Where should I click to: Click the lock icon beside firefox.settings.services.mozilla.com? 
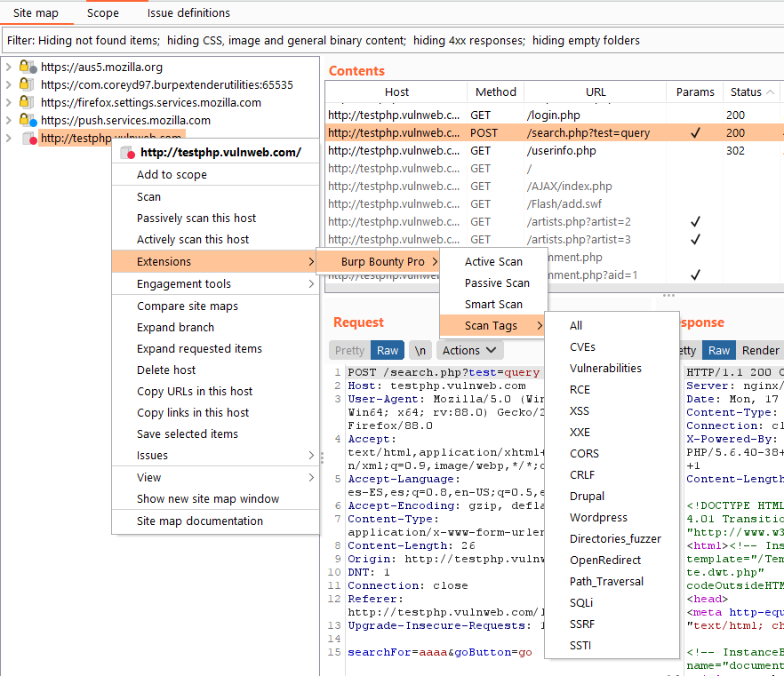(x=27, y=102)
